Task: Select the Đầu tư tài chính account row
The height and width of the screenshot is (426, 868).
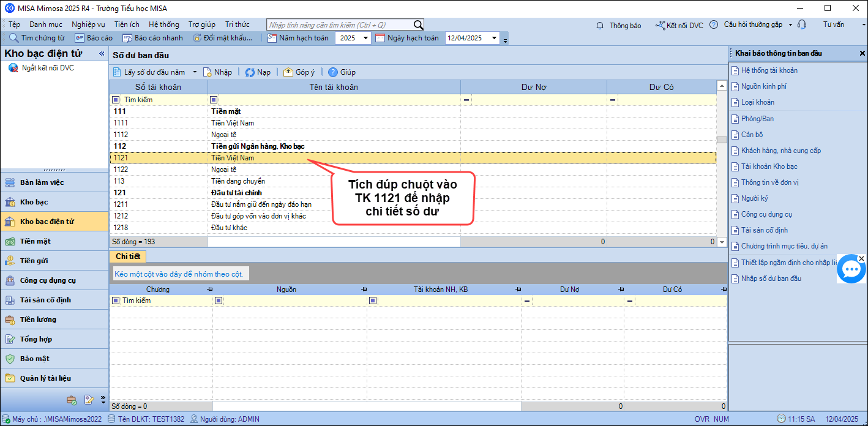Action: [413, 193]
